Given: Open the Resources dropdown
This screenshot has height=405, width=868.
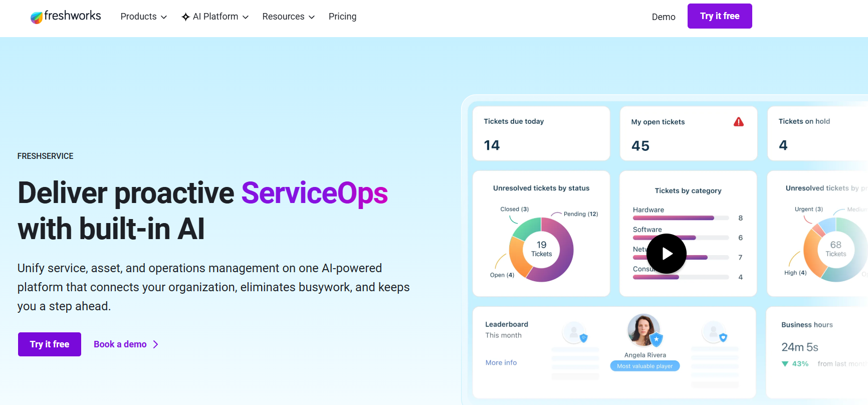Looking at the screenshot, I should tap(289, 17).
